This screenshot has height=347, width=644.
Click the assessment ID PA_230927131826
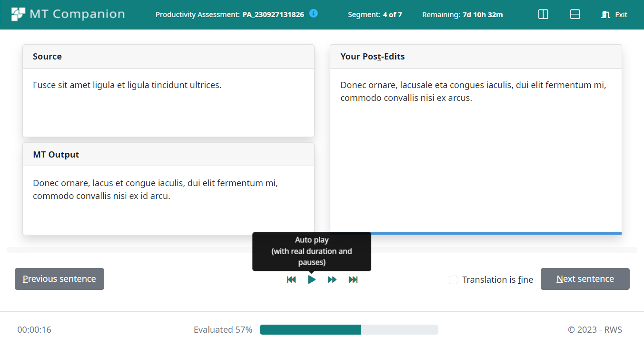(273, 14)
